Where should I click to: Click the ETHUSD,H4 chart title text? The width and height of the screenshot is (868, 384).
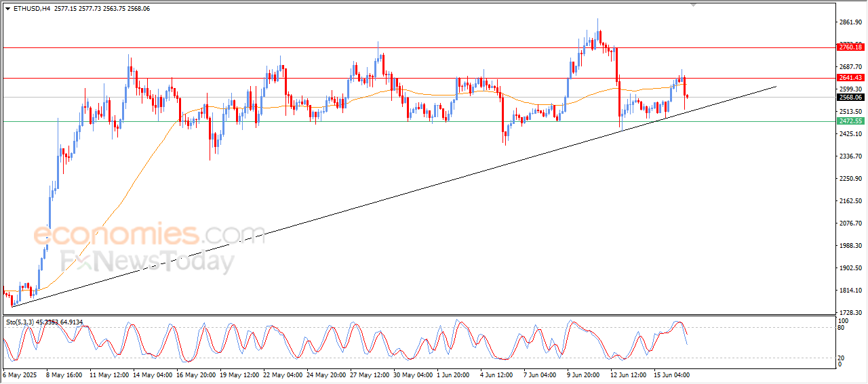[31, 9]
